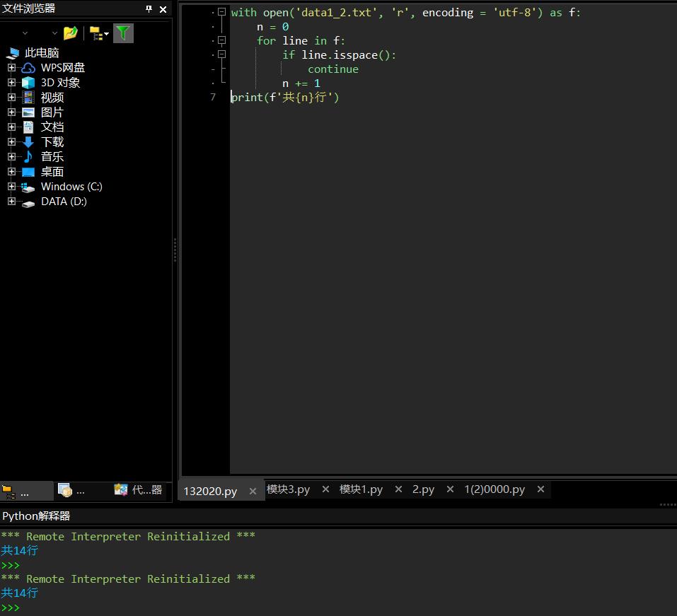Select the Windows (C:) label
This screenshot has width=677, height=616.
click(x=71, y=187)
